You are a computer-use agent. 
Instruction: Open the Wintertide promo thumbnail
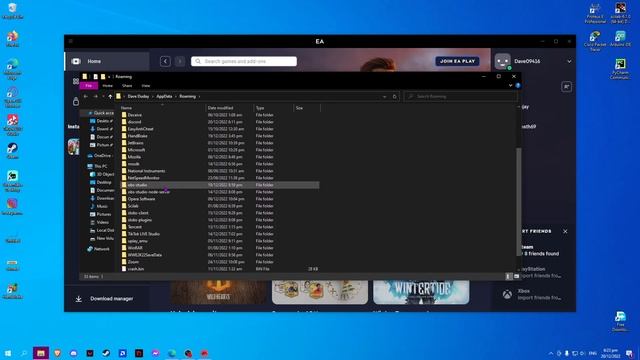(x=421, y=292)
